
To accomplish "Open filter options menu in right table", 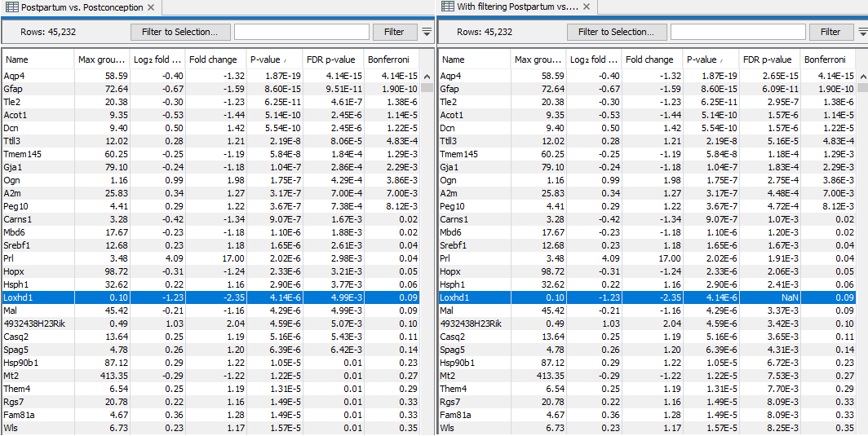I will [862, 32].
